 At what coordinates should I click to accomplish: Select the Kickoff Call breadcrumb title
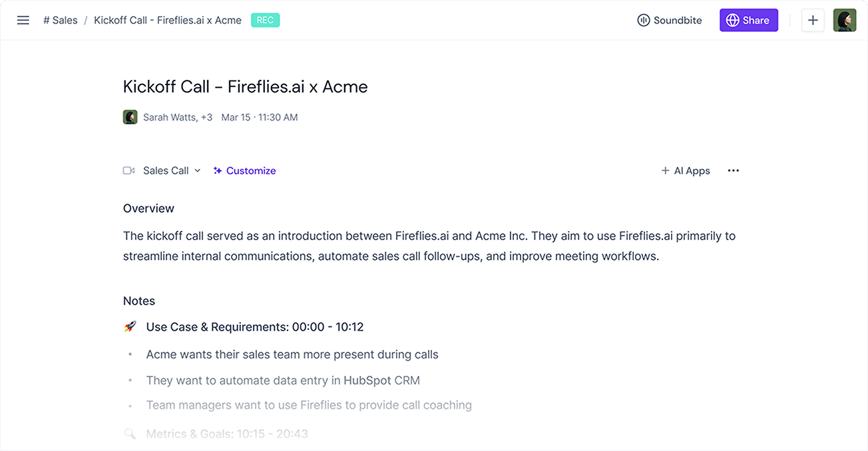coord(168,21)
